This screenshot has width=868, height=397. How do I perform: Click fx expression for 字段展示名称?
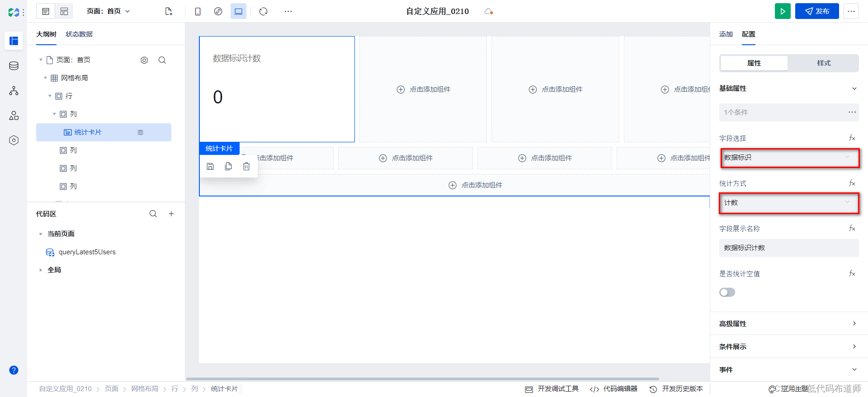pos(852,228)
